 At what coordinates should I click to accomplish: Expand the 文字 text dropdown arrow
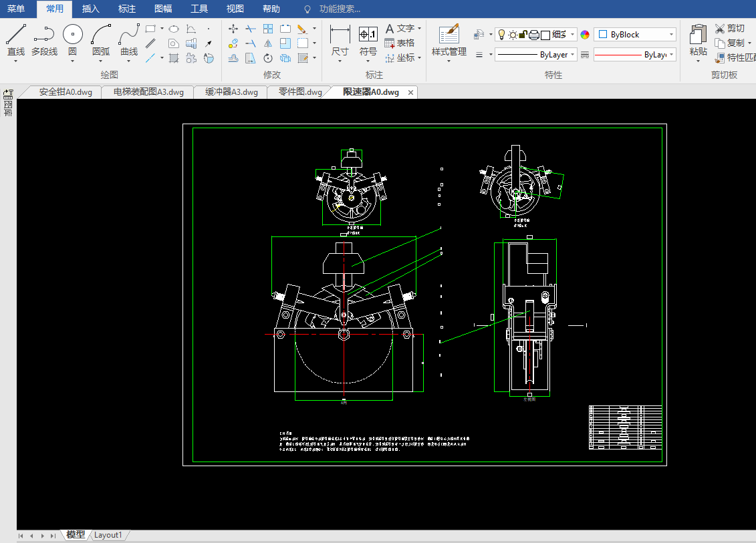point(419,29)
